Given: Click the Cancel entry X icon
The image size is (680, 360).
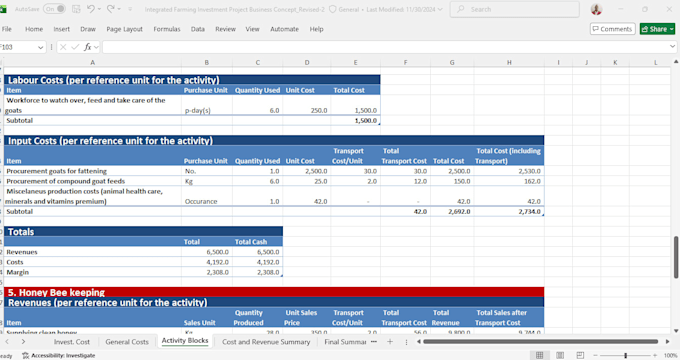Looking at the screenshot, I should tap(63, 47).
